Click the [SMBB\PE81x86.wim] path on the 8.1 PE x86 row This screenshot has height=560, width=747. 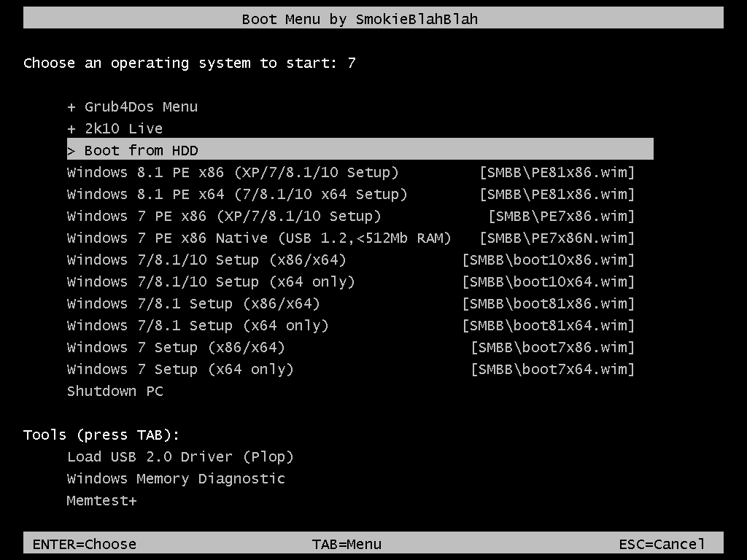(x=557, y=173)
